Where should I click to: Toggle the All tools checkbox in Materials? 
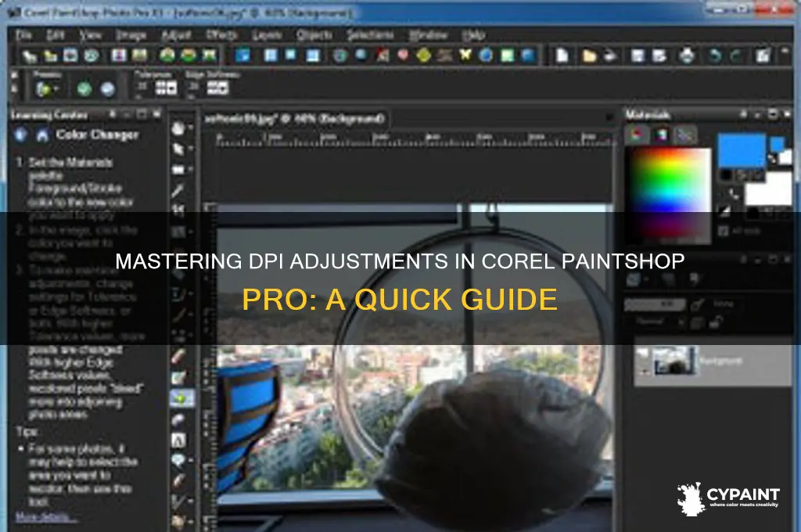(723, 231)
